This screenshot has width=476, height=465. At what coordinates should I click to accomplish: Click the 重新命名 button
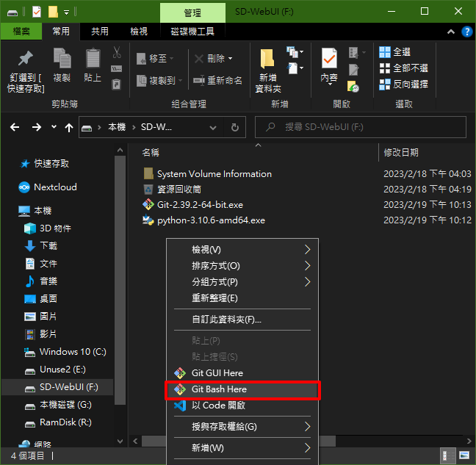217,80
